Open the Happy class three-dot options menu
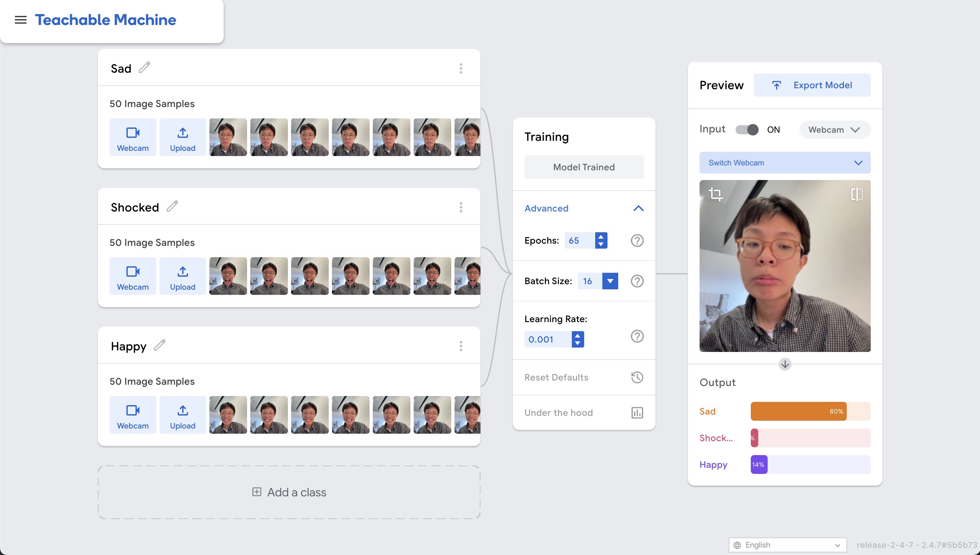 (x=461, y=346)
